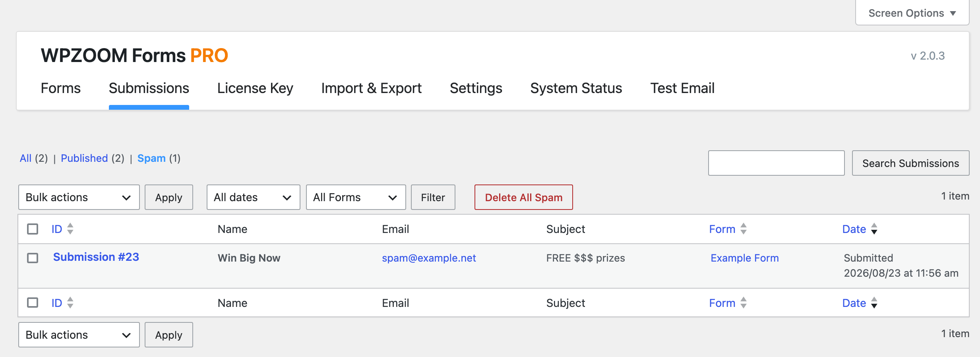Sort by Date in the table header
This screenshot has width=980, height=357.
[x=854, y=229]
